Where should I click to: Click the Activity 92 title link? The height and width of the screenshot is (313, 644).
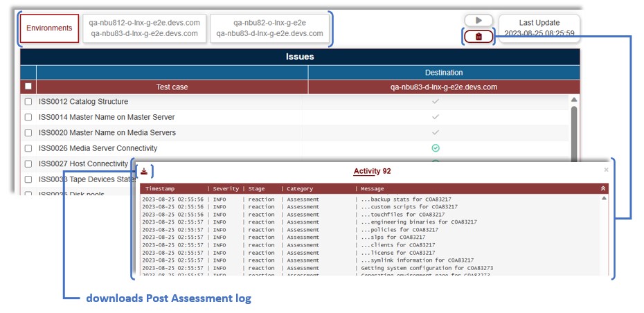click(x=373, y=171)
